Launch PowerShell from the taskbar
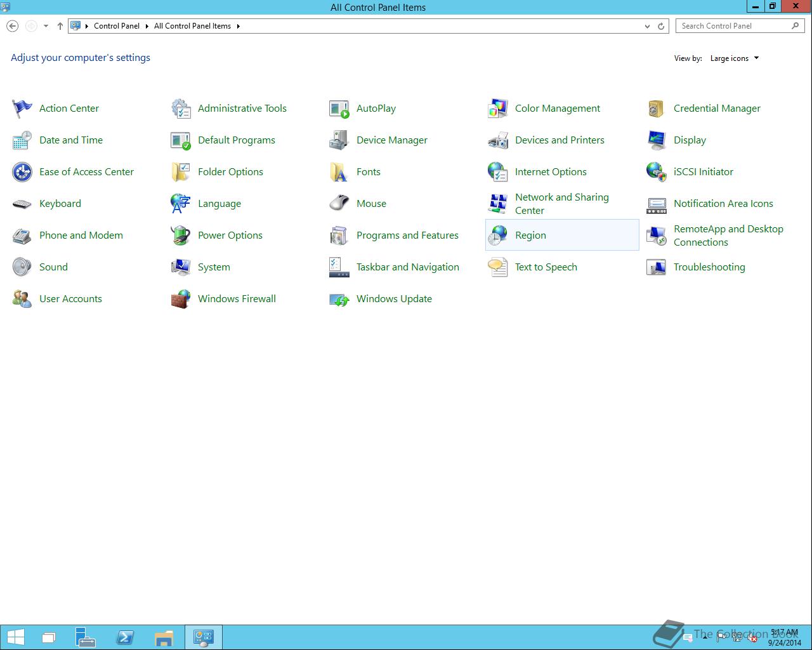This screenshot has height=650, width=812. [x=125, y=637]
